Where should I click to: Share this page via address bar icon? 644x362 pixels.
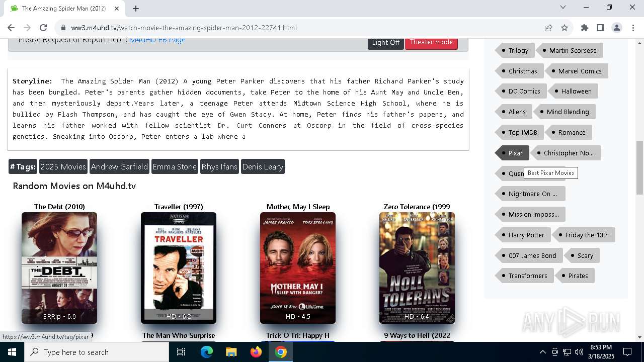click(548, 28)
